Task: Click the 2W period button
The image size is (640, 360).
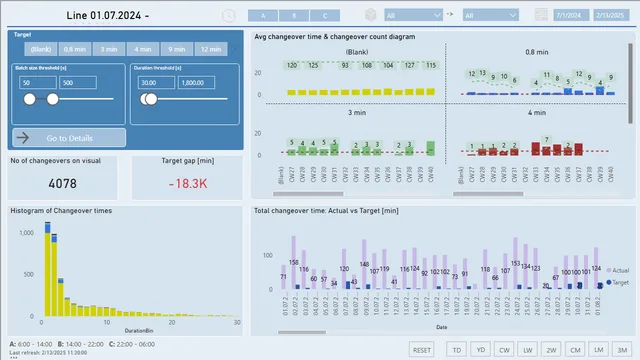Action: pyautogui.click(x=551, y=350)
